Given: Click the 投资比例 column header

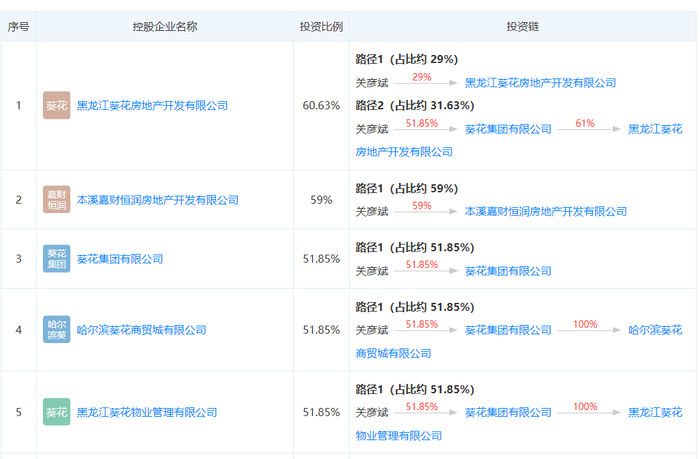Looking at the screenshot, I should (x=321, y=26).
